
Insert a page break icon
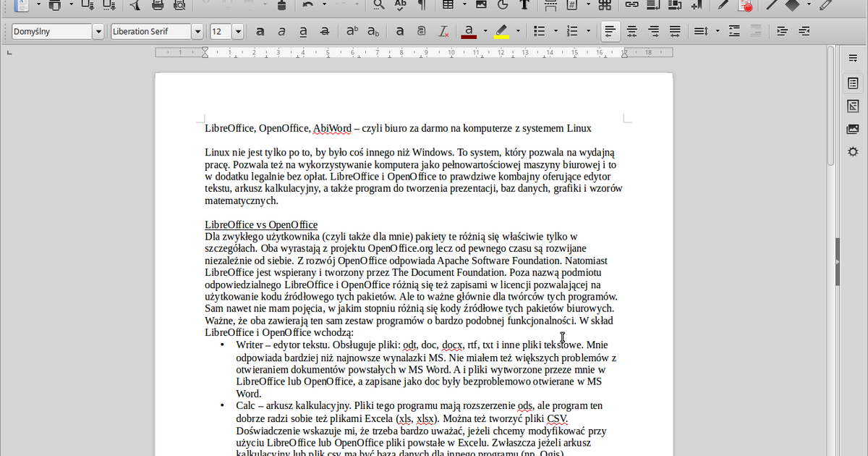coord(550,5)
